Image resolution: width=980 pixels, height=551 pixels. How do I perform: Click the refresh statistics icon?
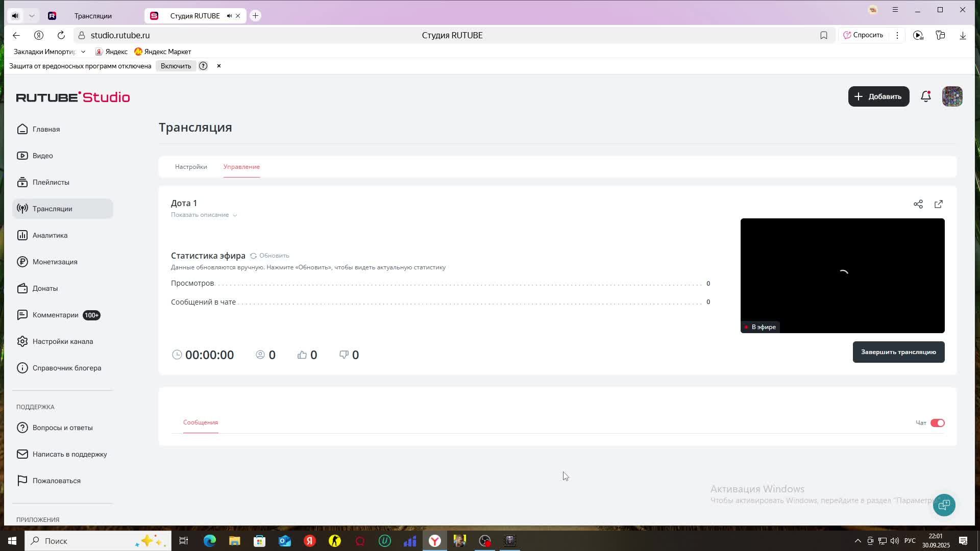253,256
